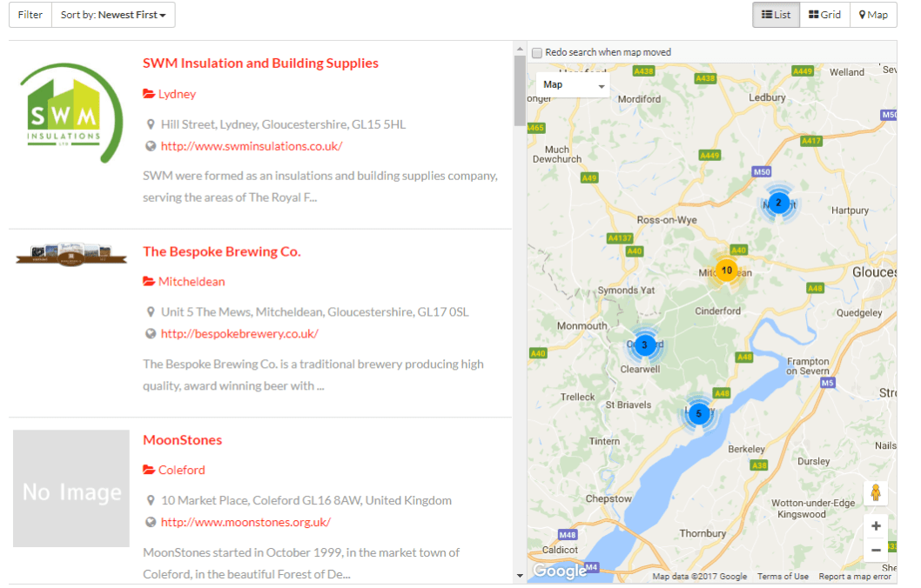Open the Coleford category link

coord(181,470)
